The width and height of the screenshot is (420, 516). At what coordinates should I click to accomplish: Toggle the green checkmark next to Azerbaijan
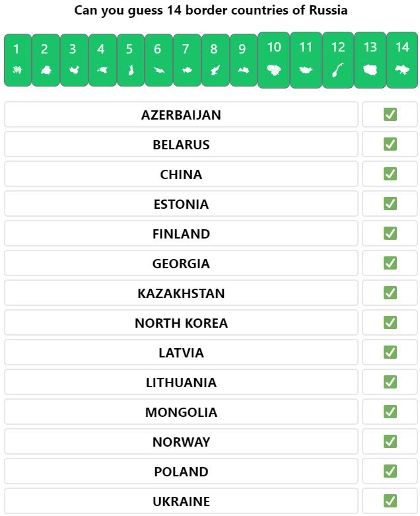[390, 114]
